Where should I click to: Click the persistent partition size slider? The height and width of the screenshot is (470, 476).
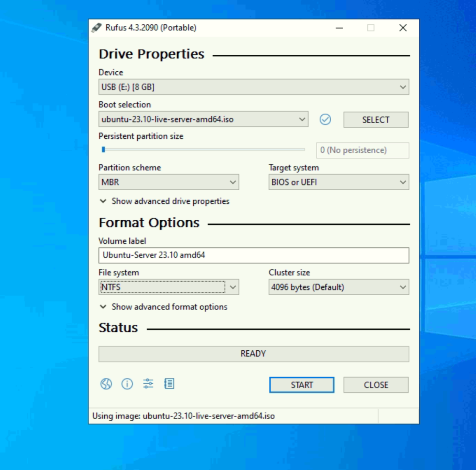(x=203, y=149)
